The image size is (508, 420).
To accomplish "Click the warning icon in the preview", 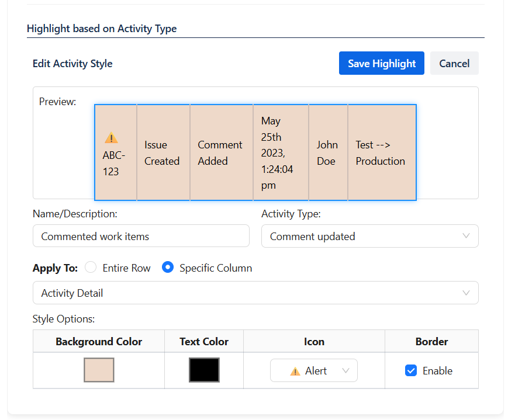I will [111, 138].
